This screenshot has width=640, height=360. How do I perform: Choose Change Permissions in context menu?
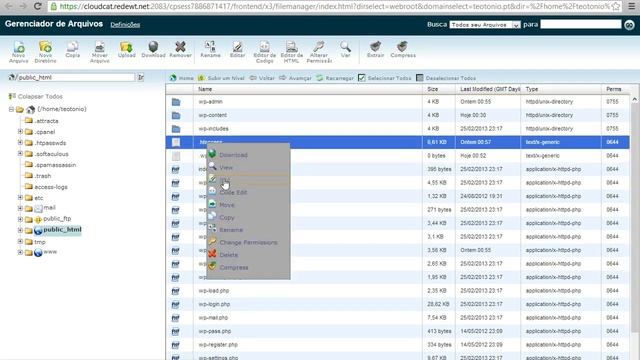tap(248, 242)
